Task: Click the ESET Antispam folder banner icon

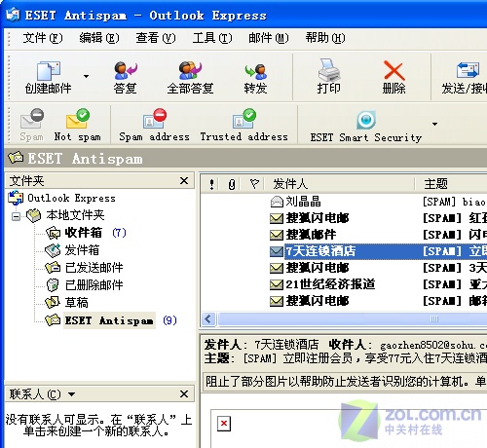Action: (x=16, y=158)
